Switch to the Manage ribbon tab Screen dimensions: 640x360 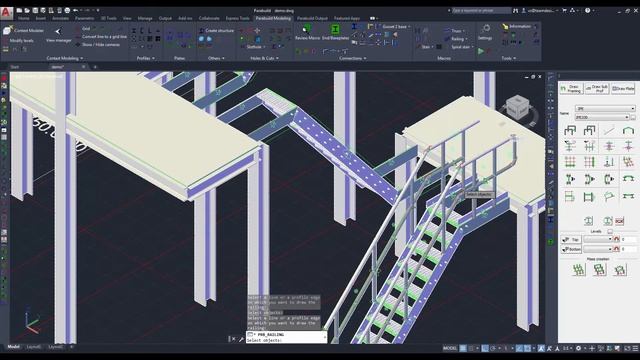(x=145, y=18)
